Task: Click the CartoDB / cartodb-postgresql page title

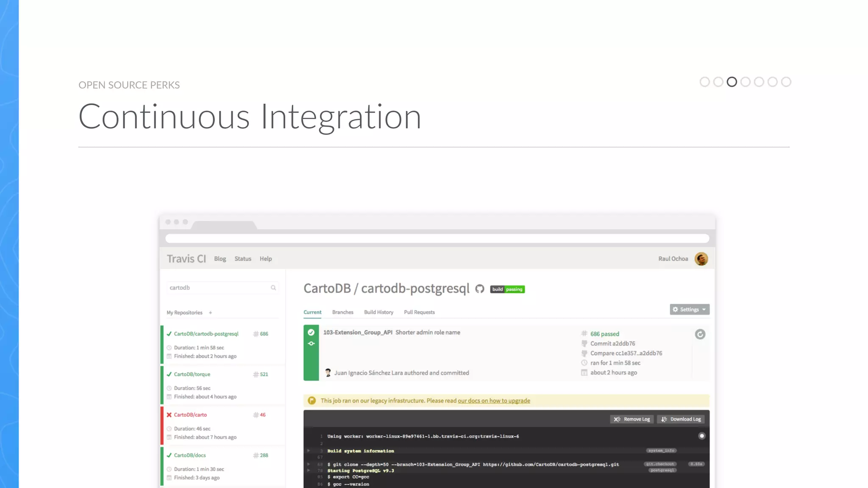Action: (387, 288)
